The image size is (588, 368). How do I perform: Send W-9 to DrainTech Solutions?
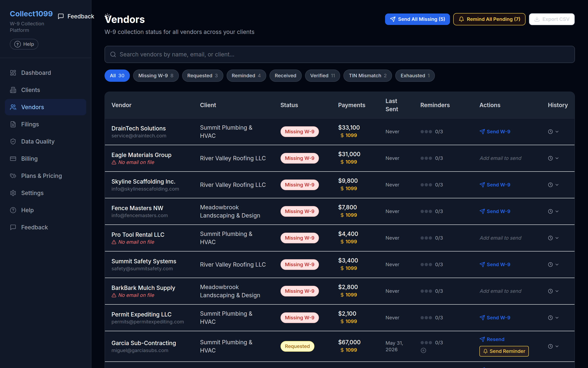click(495, 132)
